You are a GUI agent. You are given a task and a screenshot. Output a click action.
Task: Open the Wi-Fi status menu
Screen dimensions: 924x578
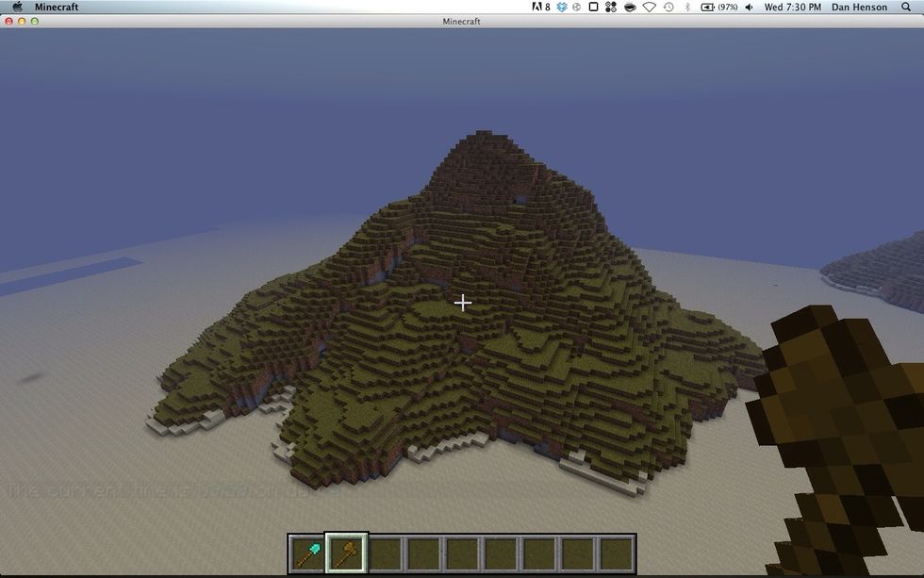pos(649,7)
